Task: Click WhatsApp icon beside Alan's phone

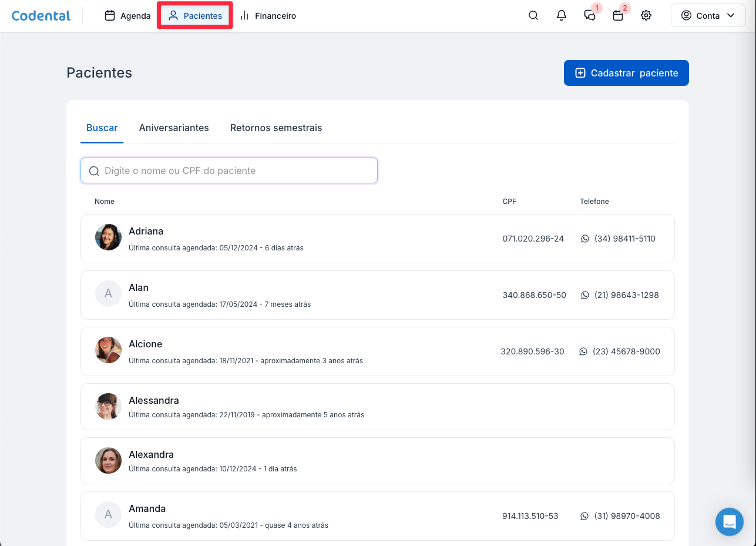Action: tap(584, 295)
